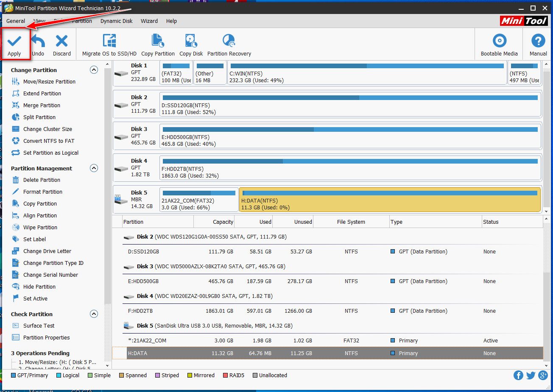Open the Wizard menu
The height and width of the screenshot is (392, 553).
pos(149,21)
